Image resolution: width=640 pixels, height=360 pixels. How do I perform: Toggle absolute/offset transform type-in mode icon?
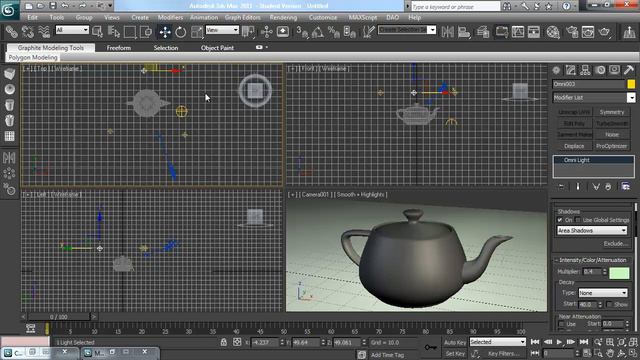tap(237, 342)
